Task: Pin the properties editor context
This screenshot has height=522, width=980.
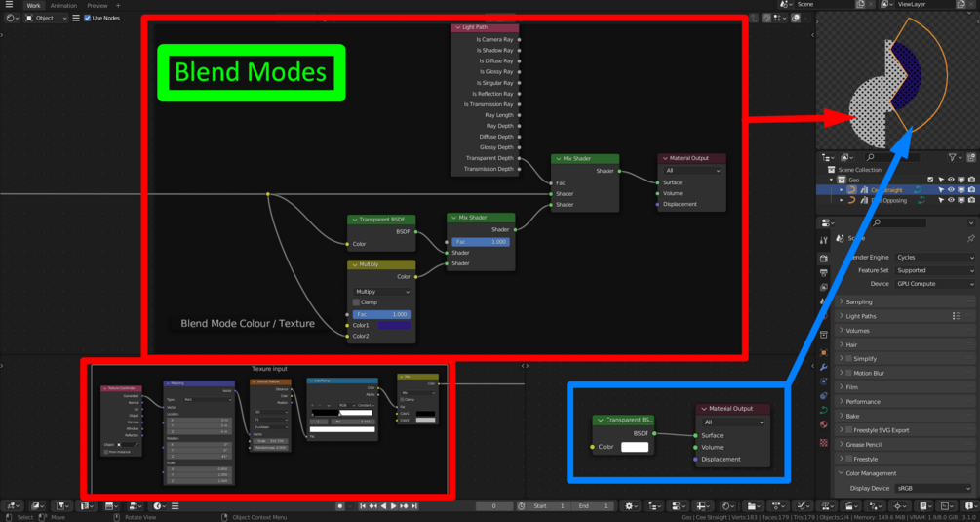Action: click(x=970, y=238)
